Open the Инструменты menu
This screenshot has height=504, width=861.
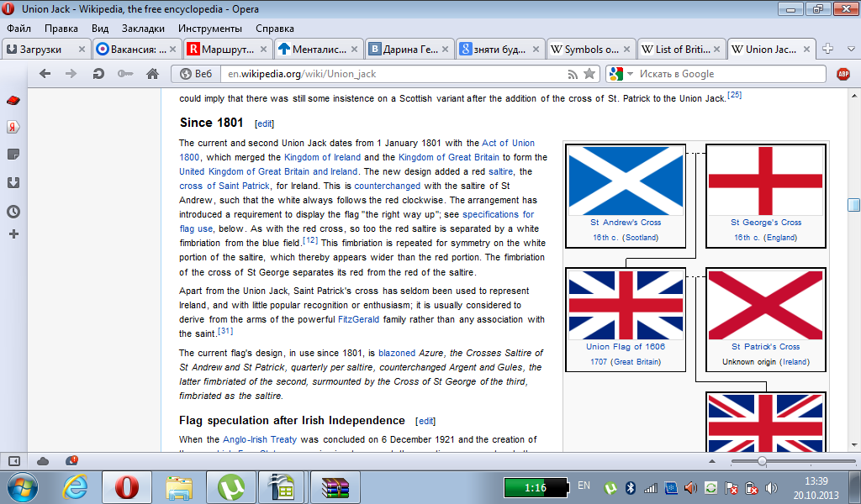click(209, 29)
